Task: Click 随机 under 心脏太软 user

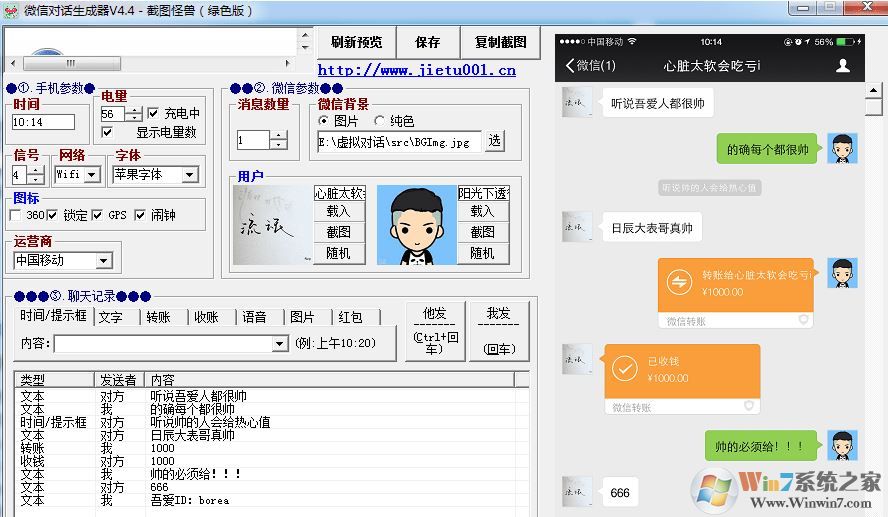Action: point(339,253)
